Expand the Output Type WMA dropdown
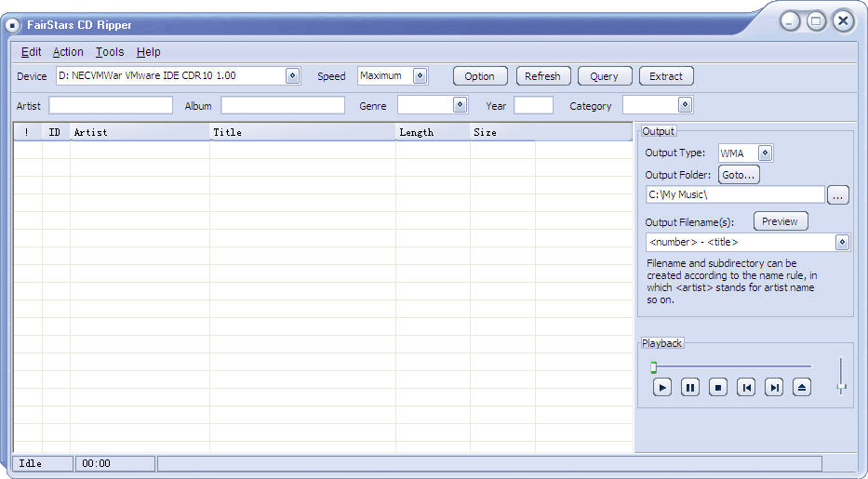The image size is (868, 479). 765,153
